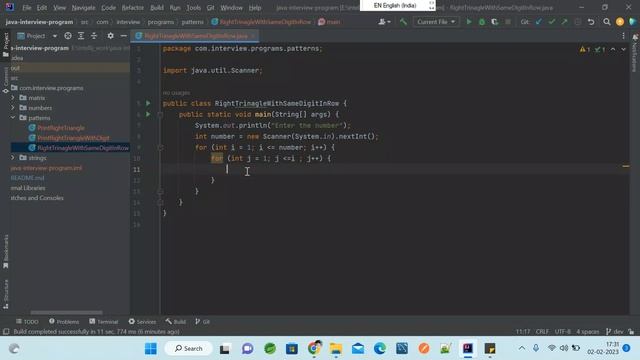Open user account icon in toolbar
The image size is (640, 360).
click(620, 22)
